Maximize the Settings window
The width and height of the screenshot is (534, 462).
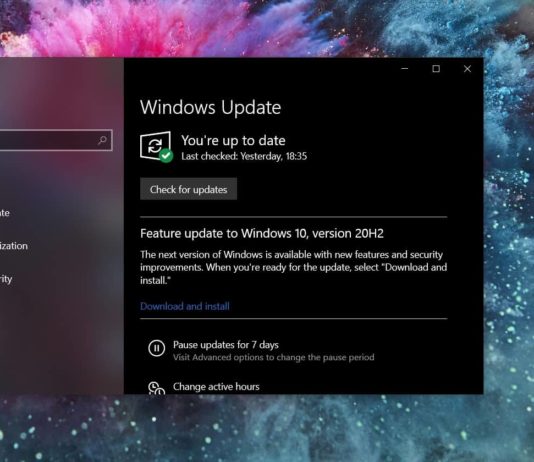pos(436,69)
